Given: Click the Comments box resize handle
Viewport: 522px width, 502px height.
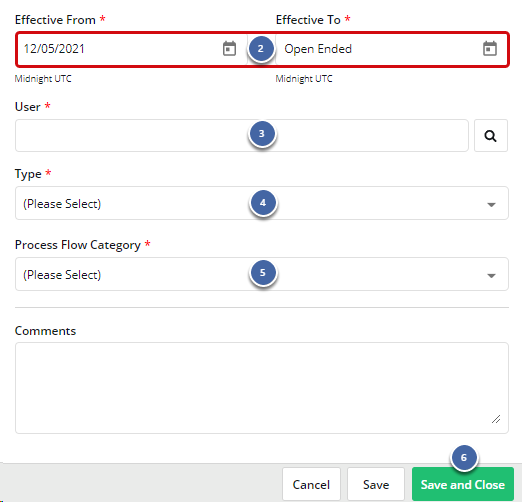Looking at the screenshot, I should click(496, 419).
